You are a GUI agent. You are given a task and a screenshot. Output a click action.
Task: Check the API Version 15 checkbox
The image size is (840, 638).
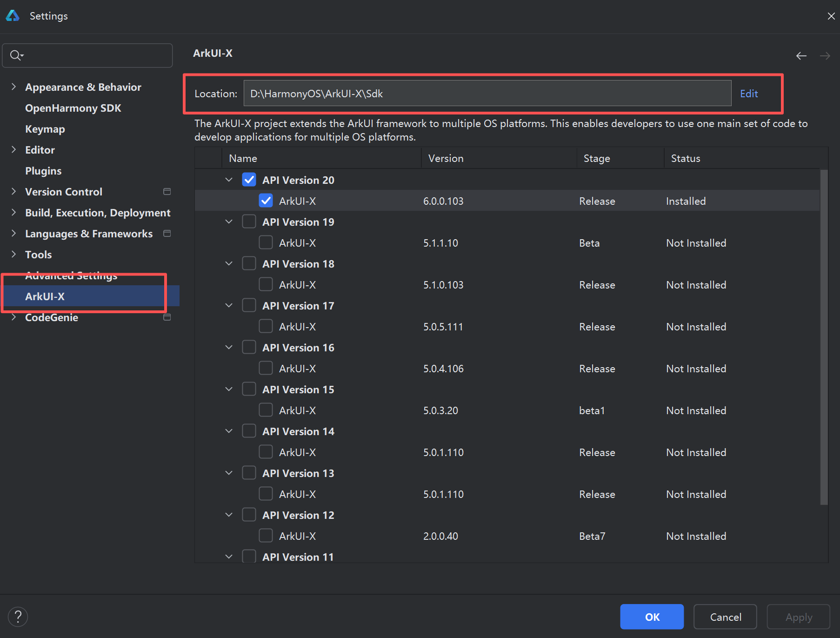click(x=249, y=389)
